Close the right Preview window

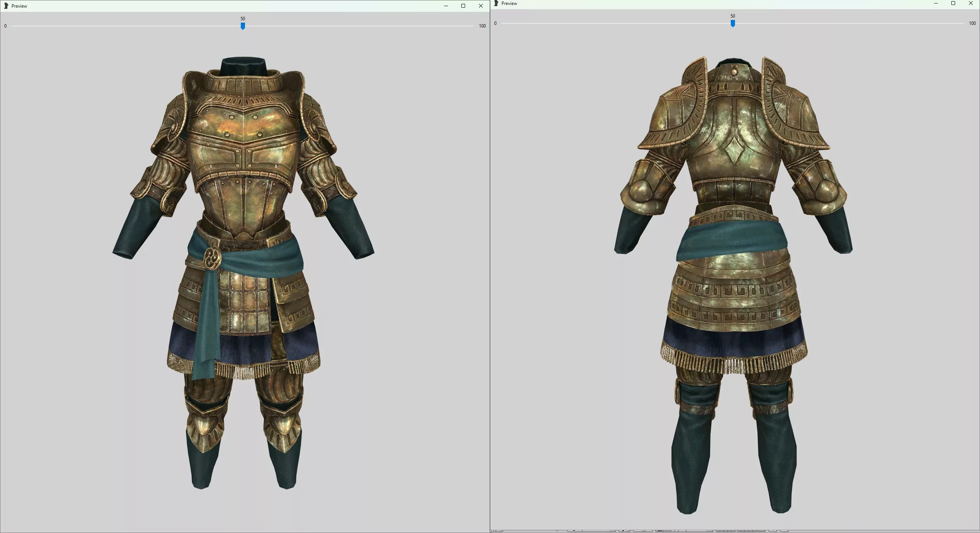[x=971, y=3]
